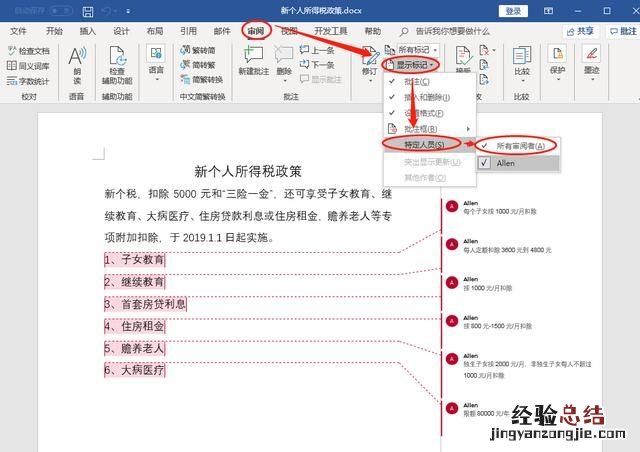Go to previous comment 上一条
This screenshot has height=452, width=640.
coord(317,50)
